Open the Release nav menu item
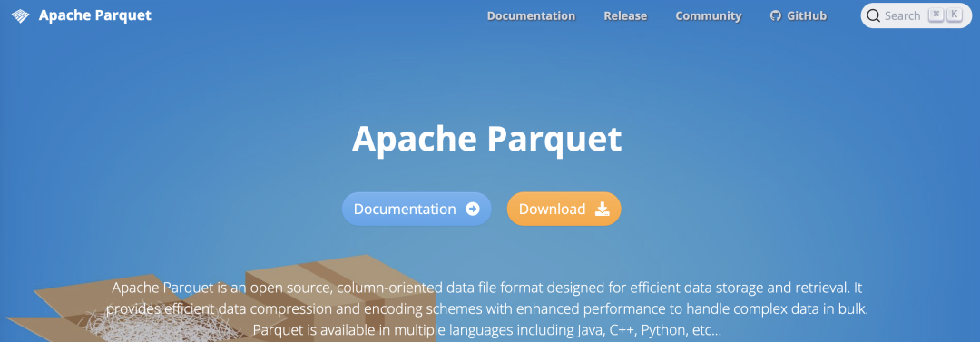 click(x=625, y=15)
